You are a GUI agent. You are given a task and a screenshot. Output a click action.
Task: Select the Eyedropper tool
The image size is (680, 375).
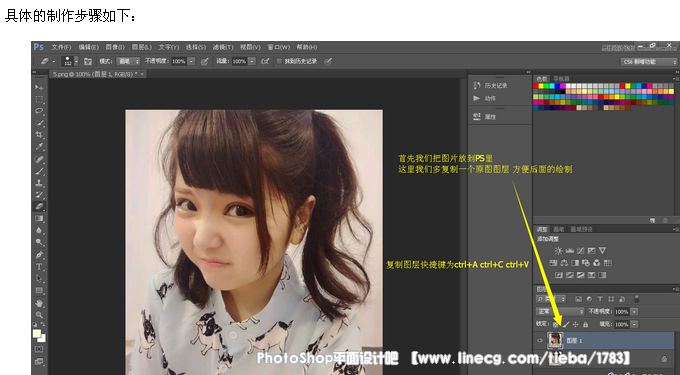tap(39, 147)
